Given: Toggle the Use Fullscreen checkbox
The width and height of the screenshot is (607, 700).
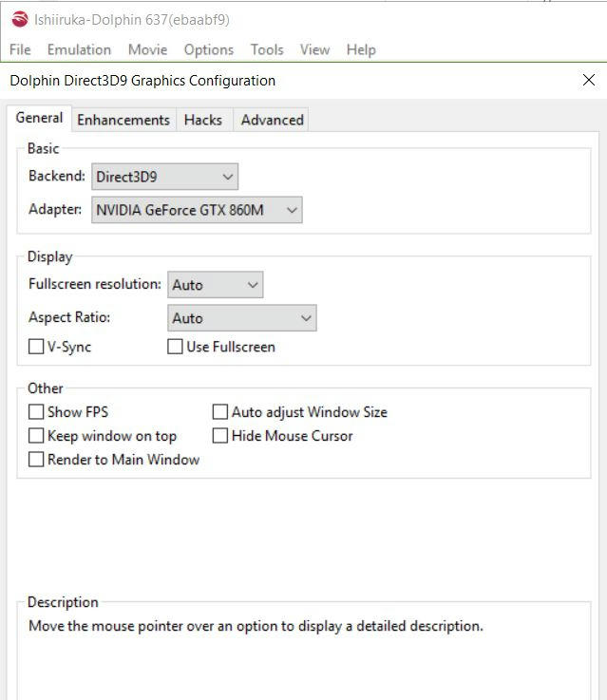Looking at the screenshot, I should (176, 347).
